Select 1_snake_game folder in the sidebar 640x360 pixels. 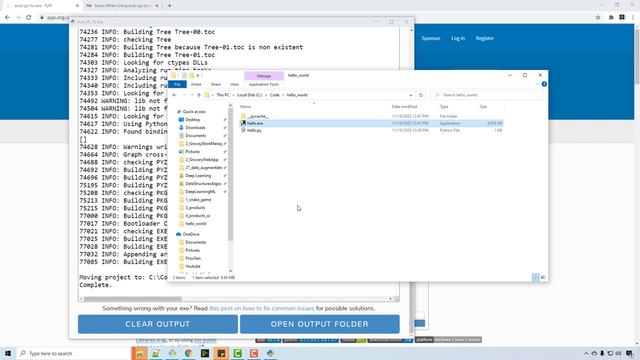198,200
